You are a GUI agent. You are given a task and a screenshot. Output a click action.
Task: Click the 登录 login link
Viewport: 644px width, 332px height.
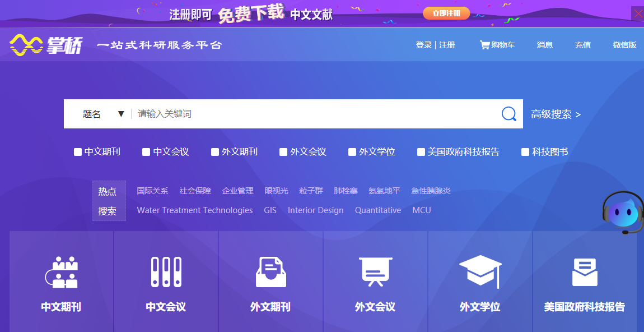[x=424, y=45]
